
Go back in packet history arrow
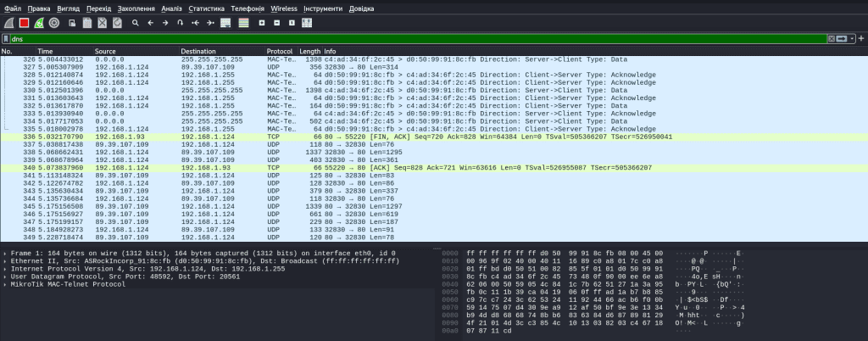[x=150, y=23]
